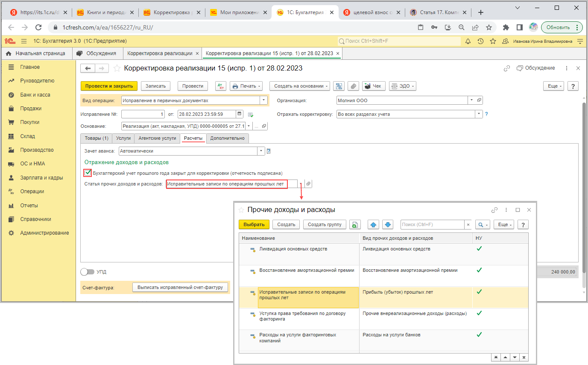
Task: Open Еще menu in Прочие доходы dialog
Action: [x=504, y=224]
